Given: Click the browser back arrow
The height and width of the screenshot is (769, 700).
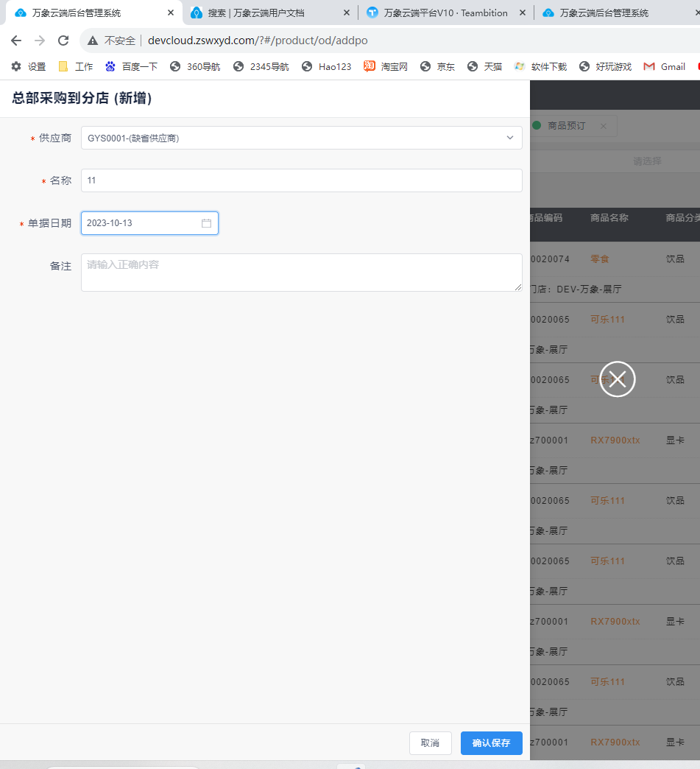Looking at the screenshot, I should 16,41.
